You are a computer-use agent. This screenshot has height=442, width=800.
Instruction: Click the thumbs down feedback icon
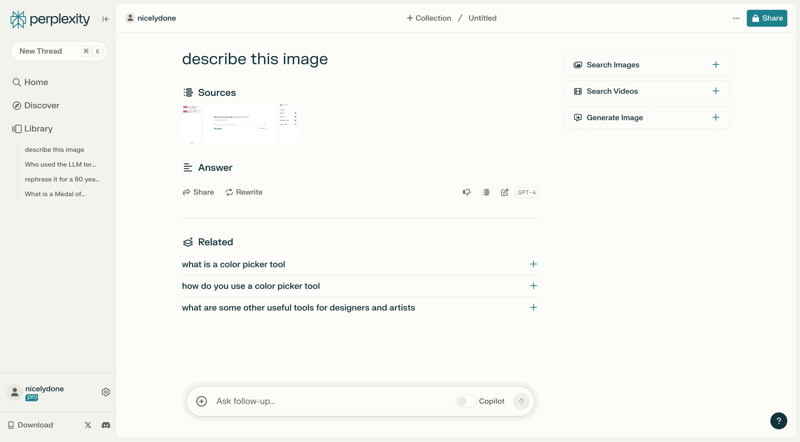466,192
